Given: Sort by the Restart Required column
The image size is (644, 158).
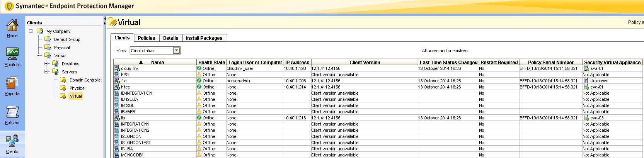Looking at the screenshot, I should coord(499,62).
